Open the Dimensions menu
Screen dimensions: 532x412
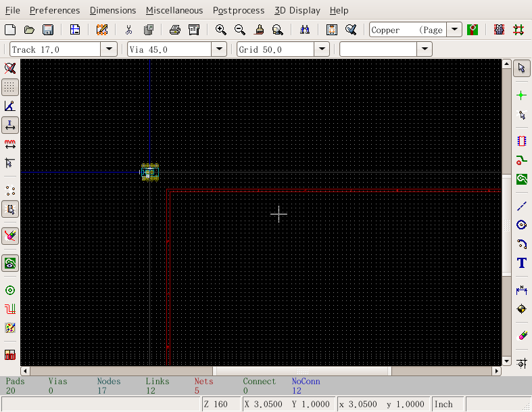[x=112, y=10]
